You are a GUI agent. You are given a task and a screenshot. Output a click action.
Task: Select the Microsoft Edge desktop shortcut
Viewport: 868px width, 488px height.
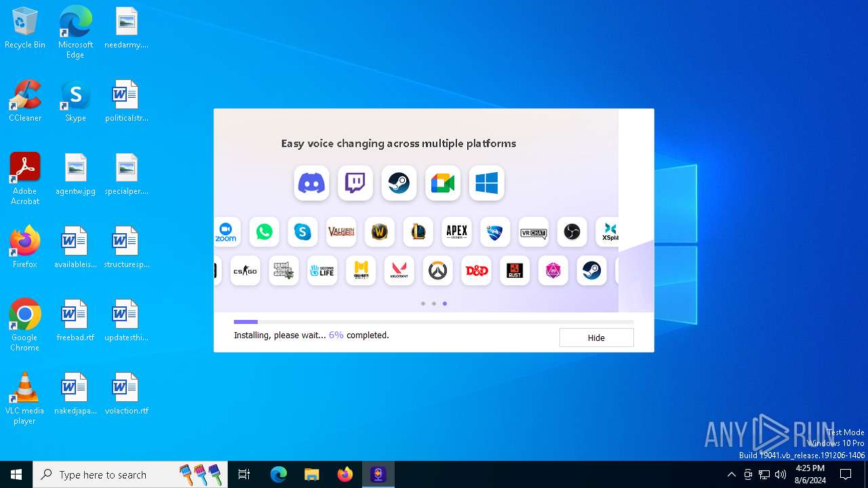(75, 33)
